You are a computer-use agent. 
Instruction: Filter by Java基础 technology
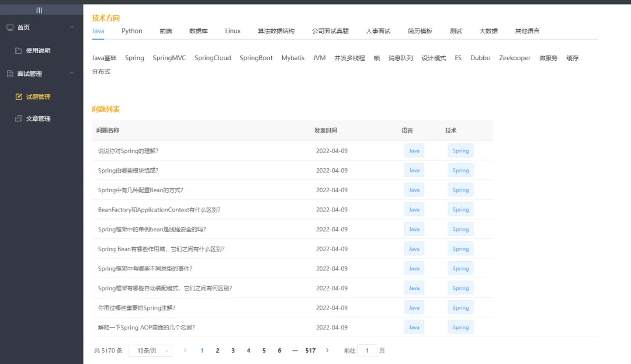pyautogui.click(x=104, y=58)
